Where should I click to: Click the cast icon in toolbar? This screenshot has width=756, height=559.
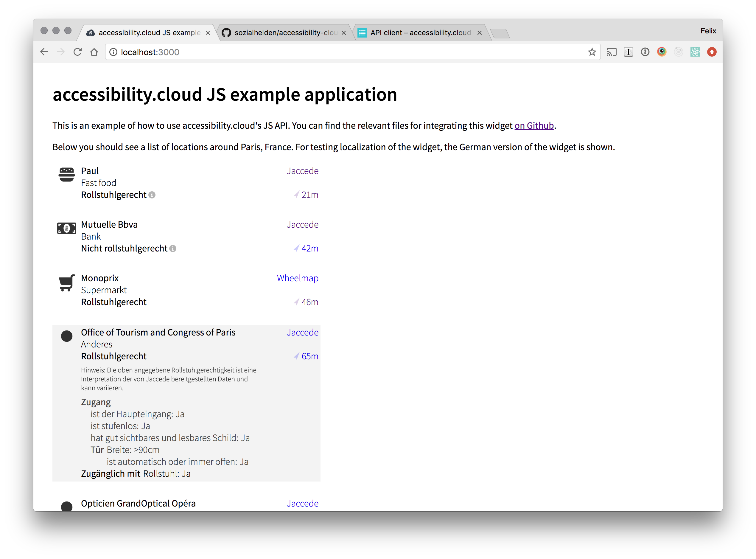point(612,52)
